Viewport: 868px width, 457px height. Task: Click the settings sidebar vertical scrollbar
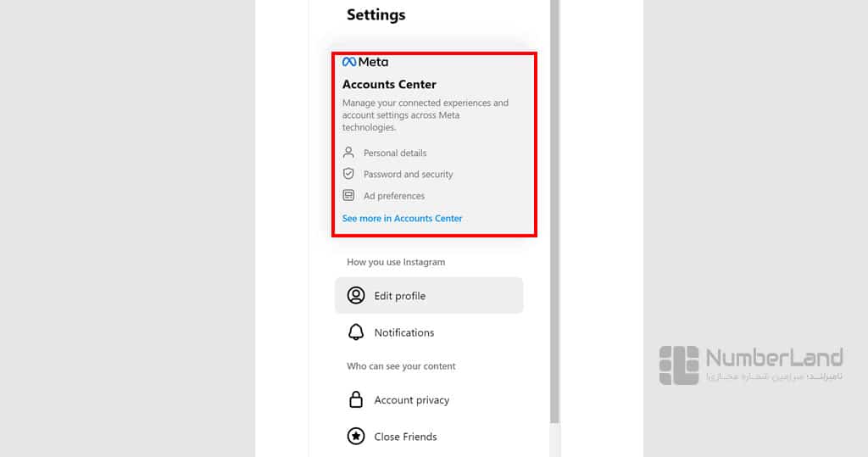pos(554,211)
